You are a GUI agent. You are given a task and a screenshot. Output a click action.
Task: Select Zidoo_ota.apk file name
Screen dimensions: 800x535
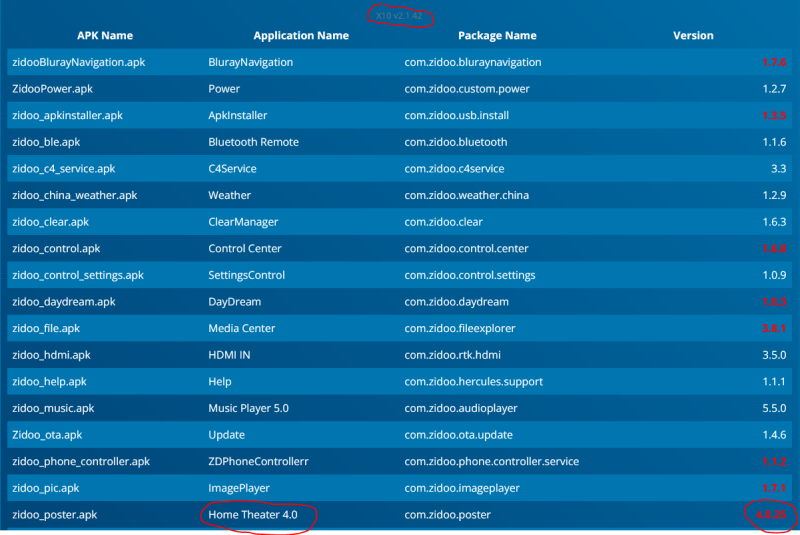pos(47,435)
